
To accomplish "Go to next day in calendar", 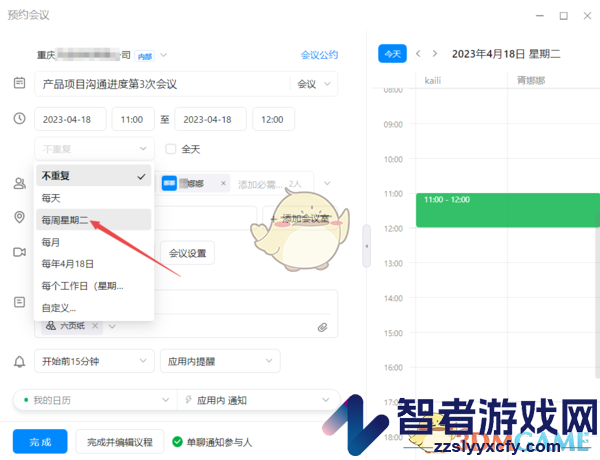I will click(x=435, y=54).
